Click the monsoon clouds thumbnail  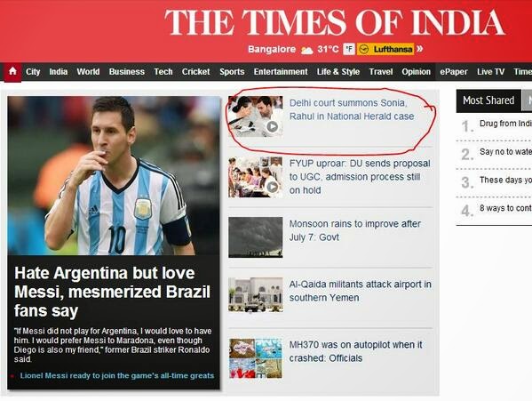[x=256, y=237]
